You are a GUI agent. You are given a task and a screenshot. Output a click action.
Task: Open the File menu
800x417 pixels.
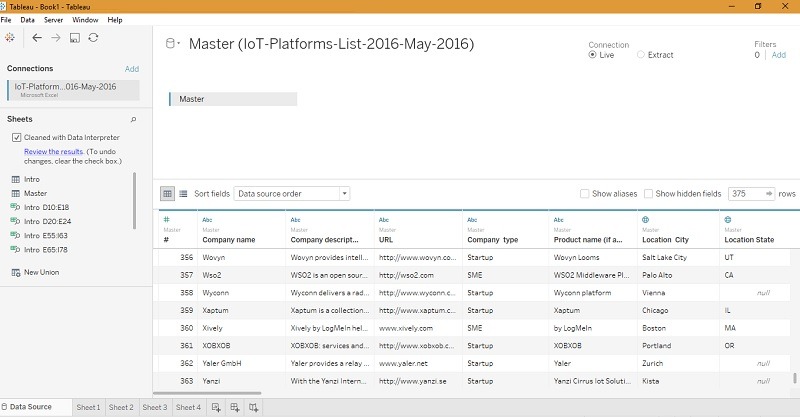click(x=6, y=20)
